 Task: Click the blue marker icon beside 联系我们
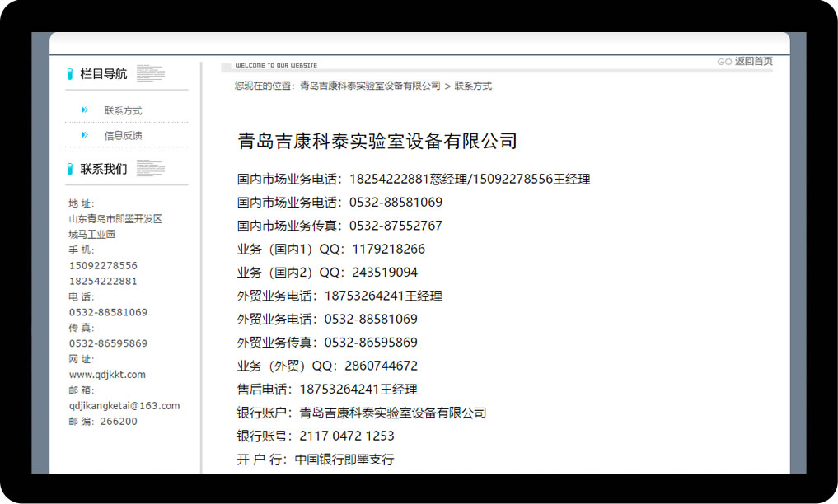pyautogui.click(x=69, y=169)
